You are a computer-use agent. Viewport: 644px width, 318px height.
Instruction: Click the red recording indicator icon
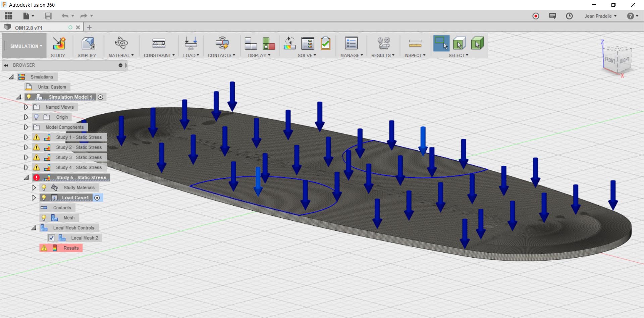click(536, 16)
